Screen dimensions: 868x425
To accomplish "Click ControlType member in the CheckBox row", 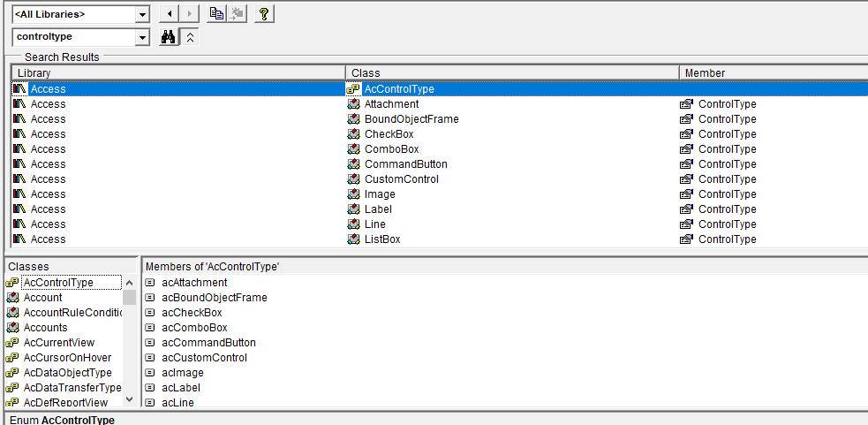I will tap(727, 134).
